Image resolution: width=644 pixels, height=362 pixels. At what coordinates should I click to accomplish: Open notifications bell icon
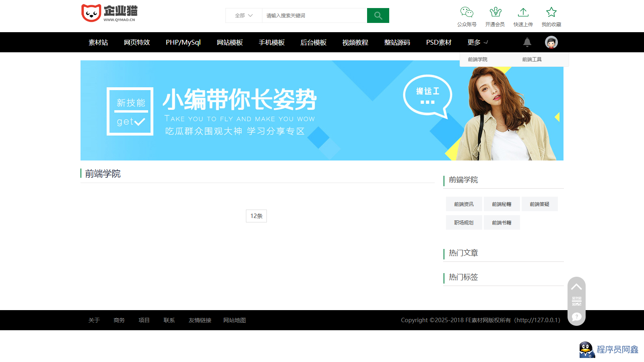[527, 42]
